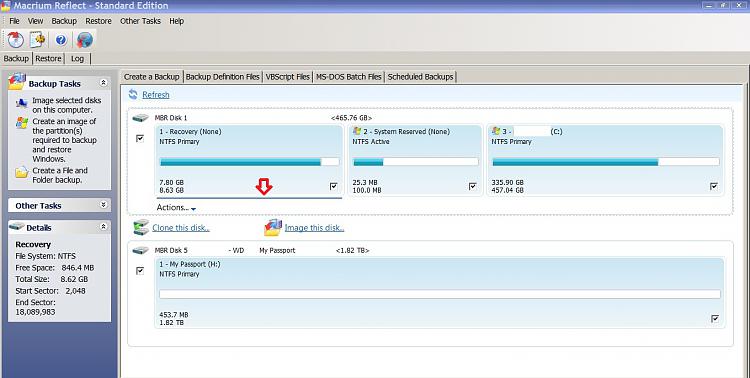This screenshot has height=378, width=750.
Task: Toggle the MBR Disk 5 checkbox
Action: [140, 271]
